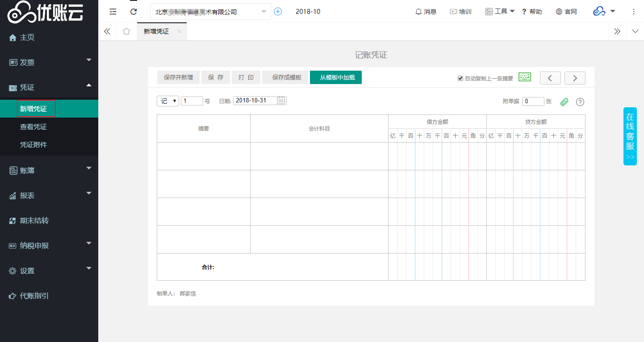Viewport: 644px width, 342px height.
Task: Toggle 自动复制上一条摘要 checkbox
Action: [x=460, y=78]
